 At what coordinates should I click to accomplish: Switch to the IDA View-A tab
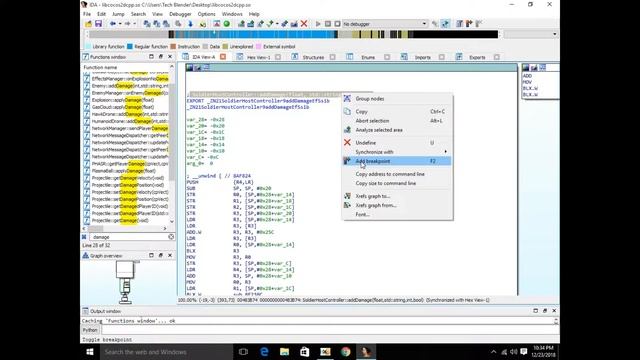[x=203, y=57]
